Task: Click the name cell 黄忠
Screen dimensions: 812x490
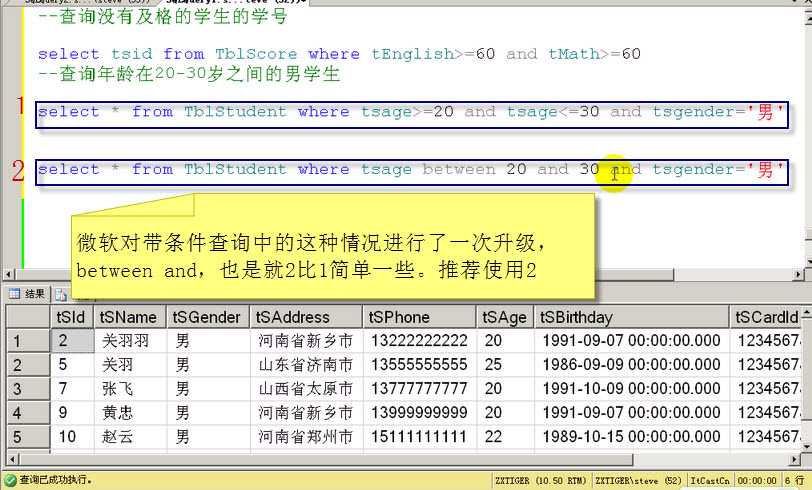Action: 130,413
